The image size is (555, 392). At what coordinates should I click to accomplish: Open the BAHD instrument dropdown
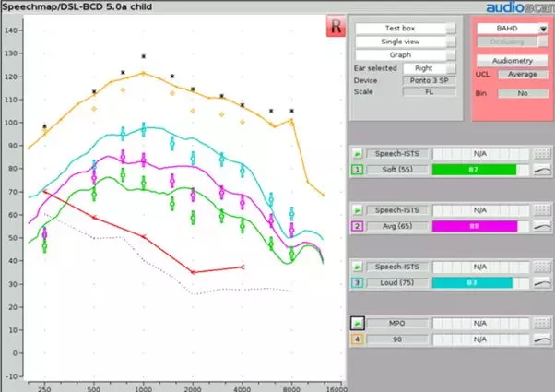point(511,29)
